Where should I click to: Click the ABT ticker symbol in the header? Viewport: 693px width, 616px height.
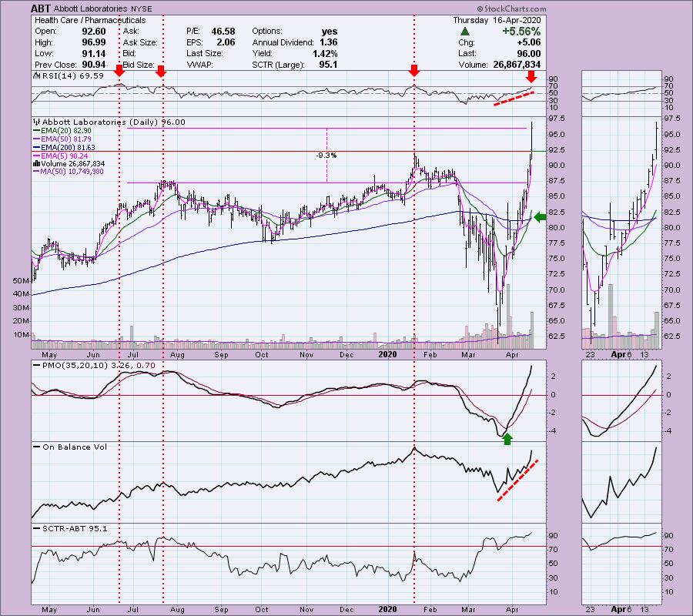(x=40, y=8)
